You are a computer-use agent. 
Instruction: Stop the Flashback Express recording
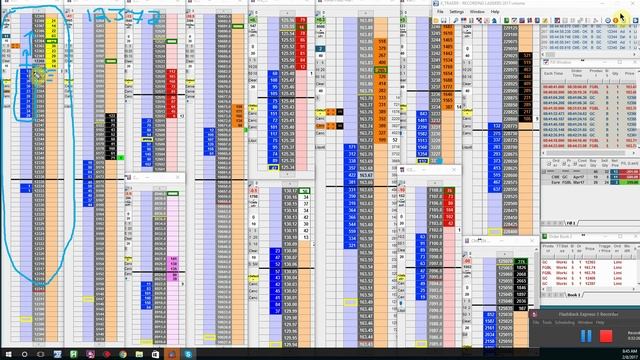click(606, 336)
